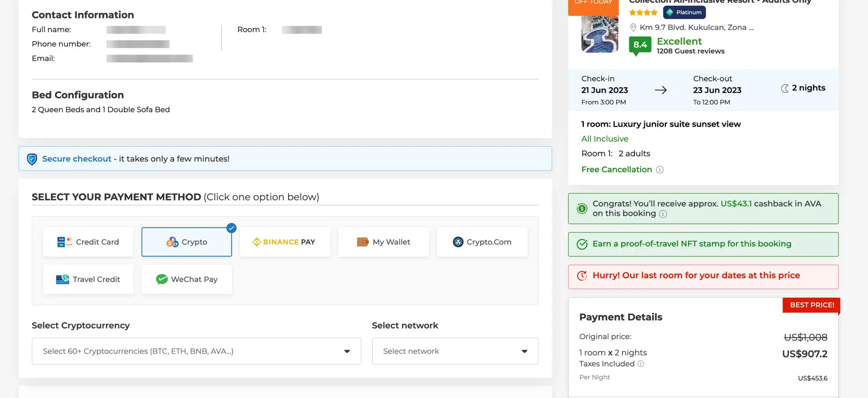Viewport: 868px width, 398px height.
Task: Click the NFT stamp checkmark icon
Action: [x=582, y=244]
